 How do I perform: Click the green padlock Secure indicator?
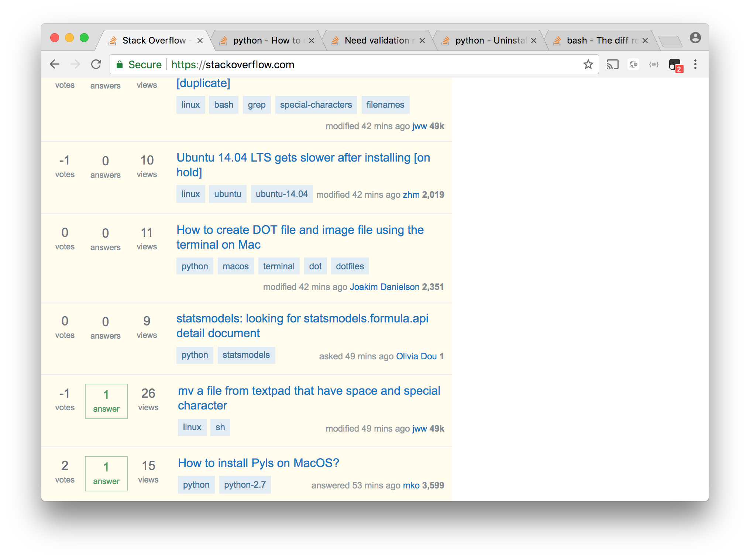139,65
